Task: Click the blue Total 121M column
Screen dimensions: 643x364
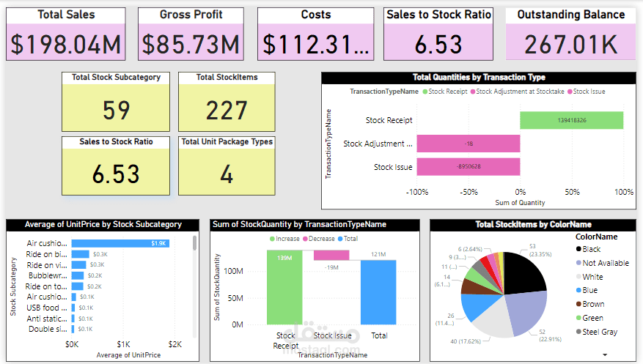Action: (378, 292)
